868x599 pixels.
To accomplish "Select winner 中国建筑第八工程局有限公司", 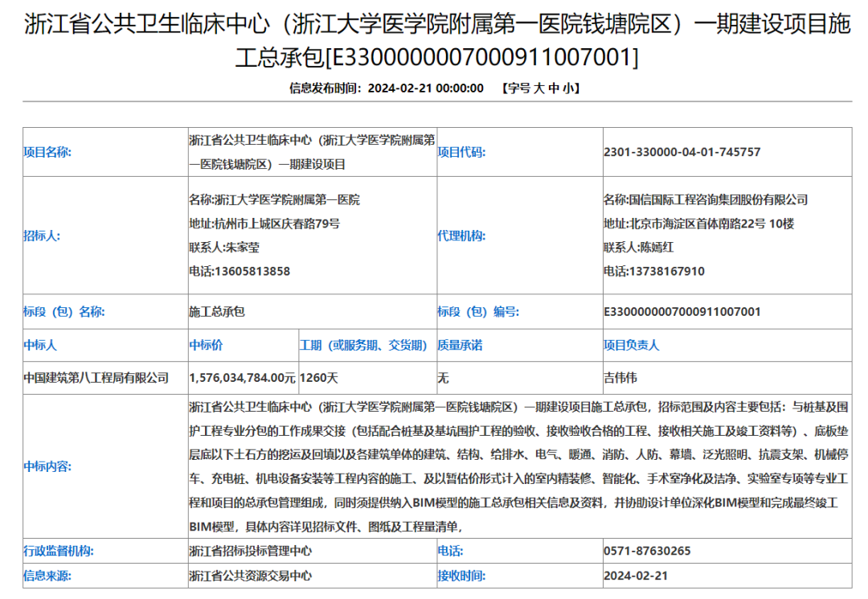I will (x=96, y=378).
